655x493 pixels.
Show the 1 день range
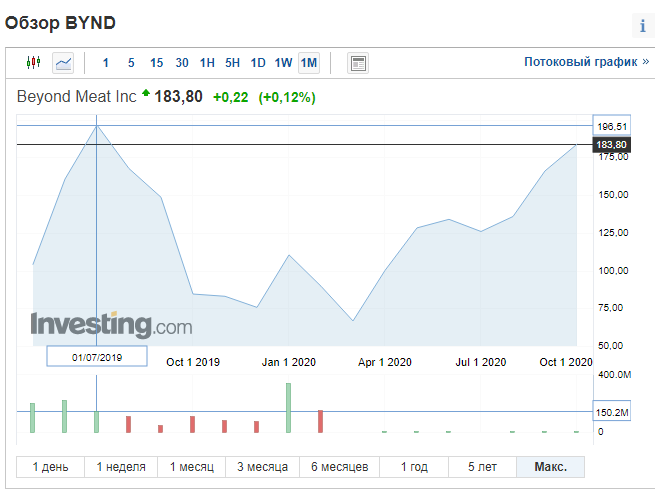tap(51, 467)
